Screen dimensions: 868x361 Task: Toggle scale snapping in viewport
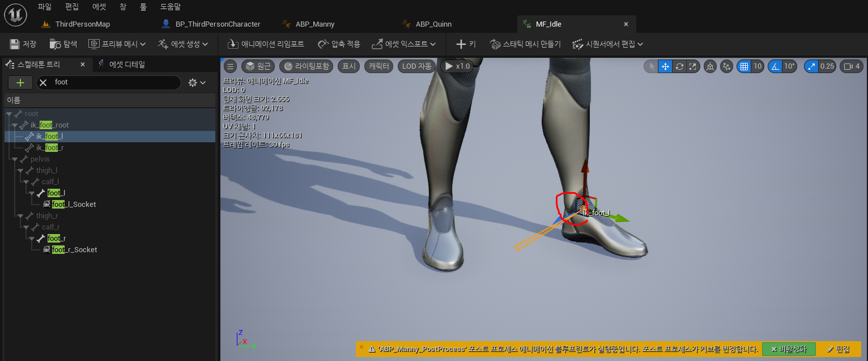coord(812,66)
